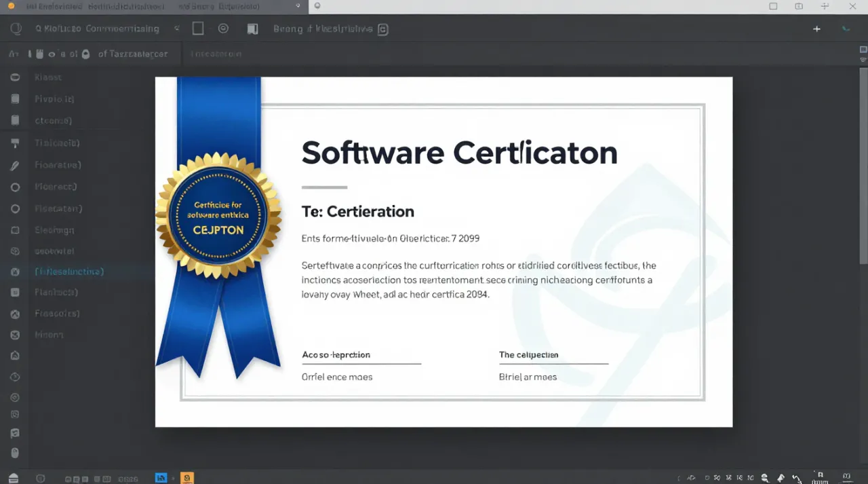Open the blue square icon in the status bar
Screen dimensions: 868x484
(x=161, y=478)
